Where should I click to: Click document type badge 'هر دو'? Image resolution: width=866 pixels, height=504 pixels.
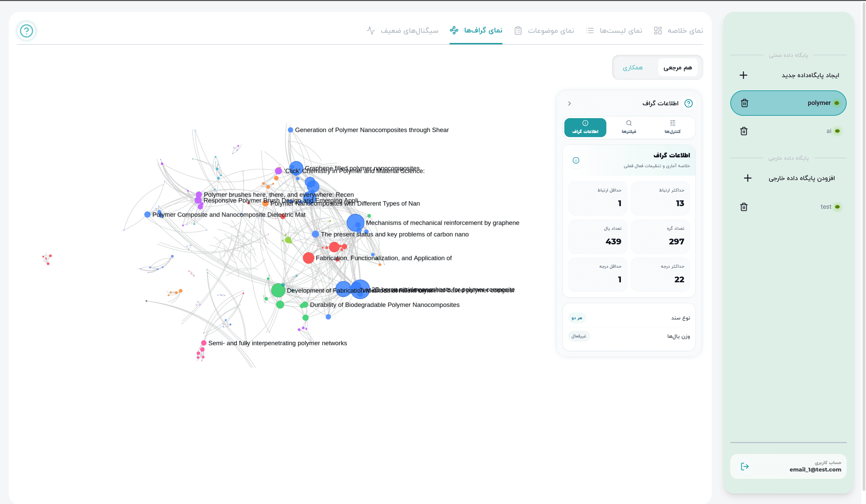point(577,318)
